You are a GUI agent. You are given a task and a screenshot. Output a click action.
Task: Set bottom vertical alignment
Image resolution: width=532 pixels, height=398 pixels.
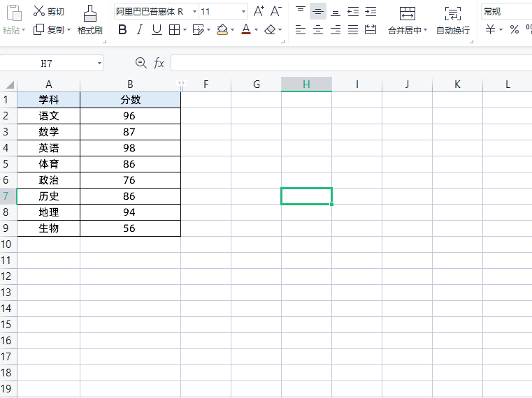click(x=336, y=11)
